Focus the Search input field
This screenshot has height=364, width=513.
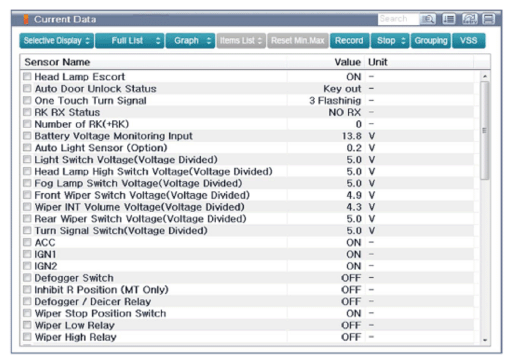(x=398, y=19)
